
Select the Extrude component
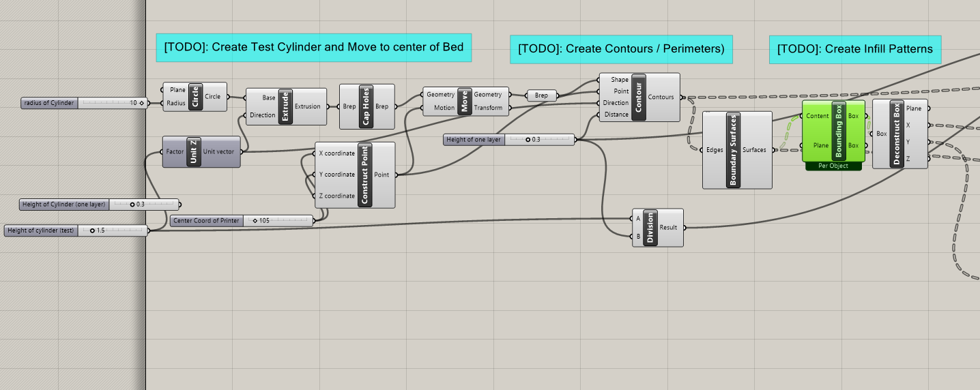[285, 106]
